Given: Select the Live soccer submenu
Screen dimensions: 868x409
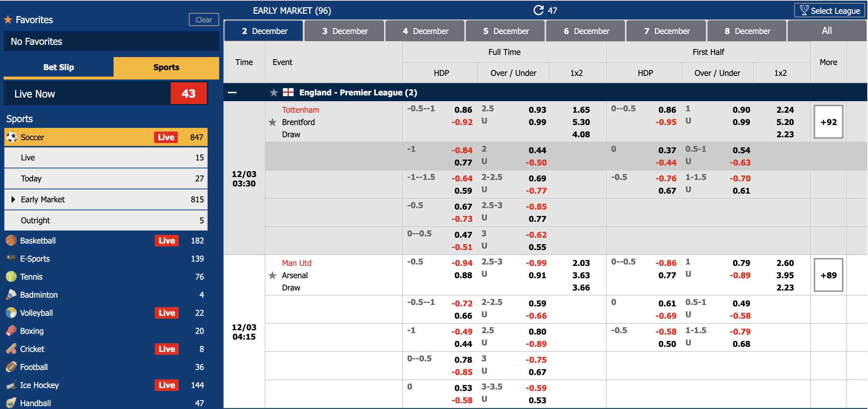Looking at the screenshot, I should tap(106, 158).
